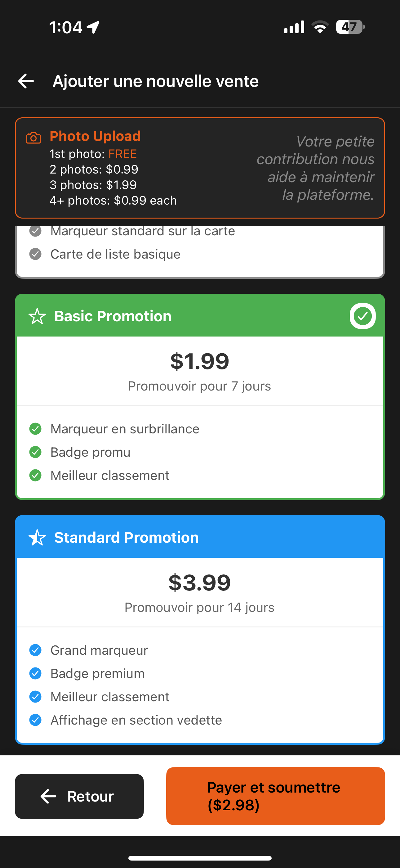This screenshot has width=400, height=868.
Task: Click the Retour button
Action: click(79, 796)
